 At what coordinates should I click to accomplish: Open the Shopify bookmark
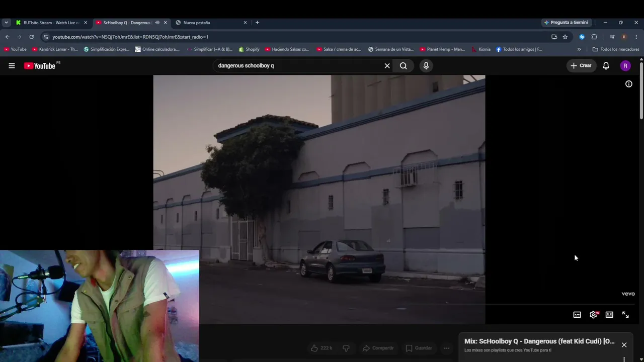coord(249,49)
